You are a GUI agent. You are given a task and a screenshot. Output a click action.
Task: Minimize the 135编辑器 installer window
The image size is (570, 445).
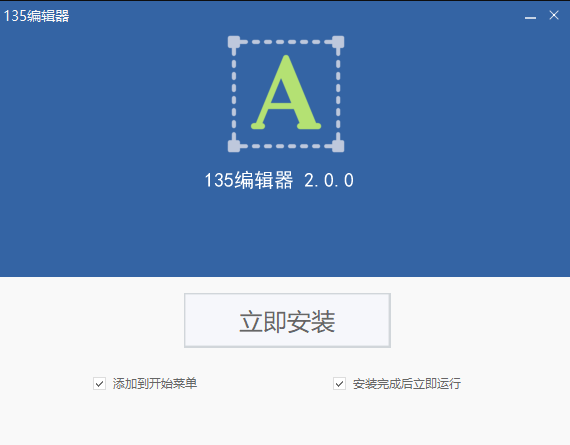pos(530,17)
